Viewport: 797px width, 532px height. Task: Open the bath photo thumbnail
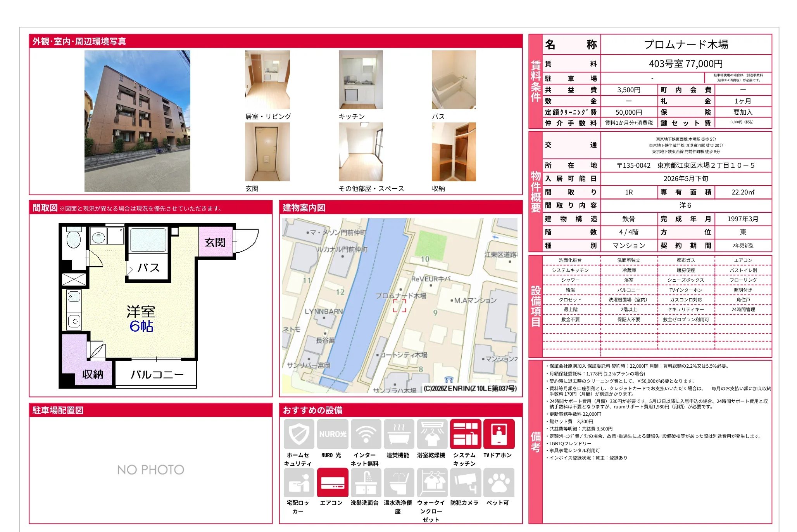point(454,80)
